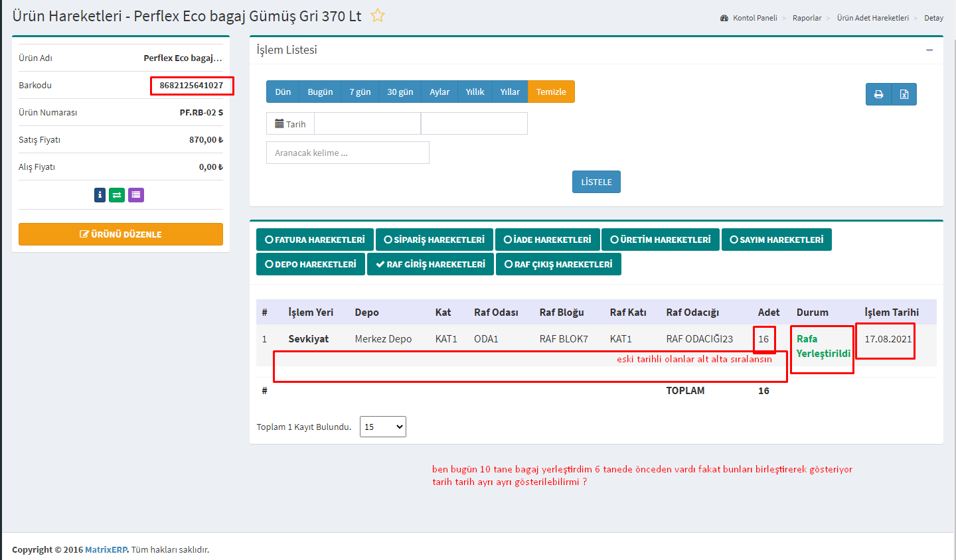Click the blue info icon button
The image size is (956, 560).
coord(100,195)
